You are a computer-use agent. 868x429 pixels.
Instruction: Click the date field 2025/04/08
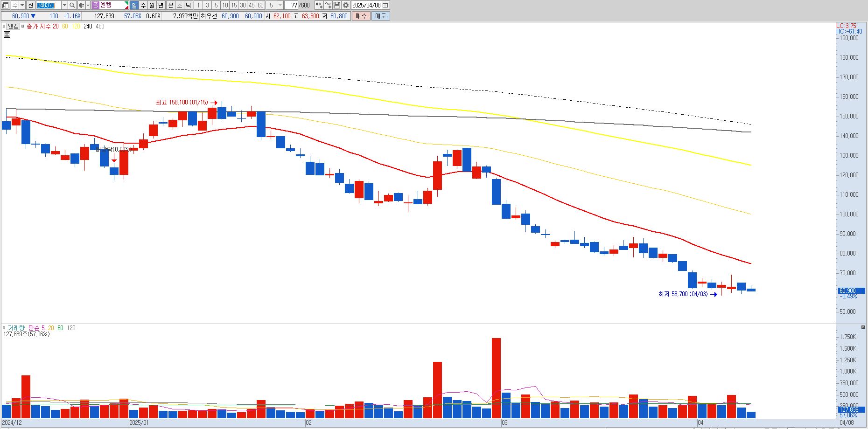366,5
